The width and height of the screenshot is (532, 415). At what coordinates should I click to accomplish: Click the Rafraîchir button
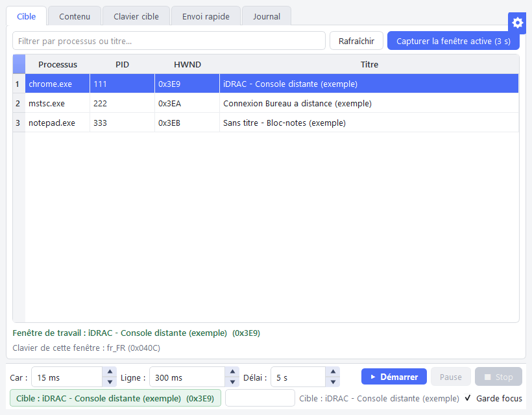point(356,41)
